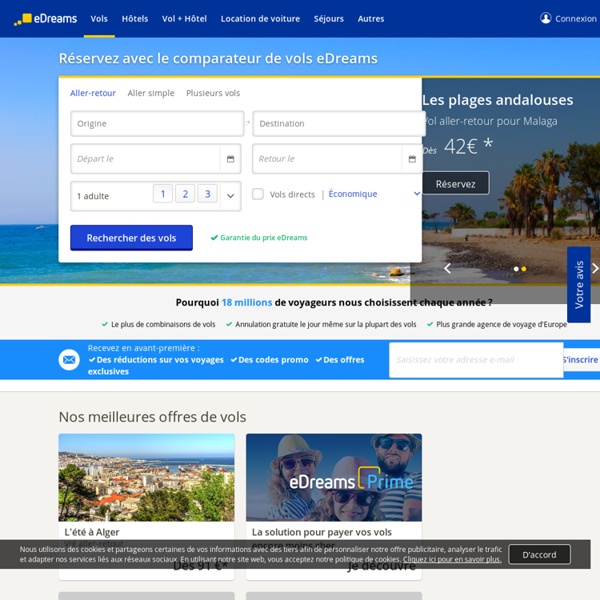Open the L'été à Alger offer image
The image size is (600, 600).
(146, 477)
